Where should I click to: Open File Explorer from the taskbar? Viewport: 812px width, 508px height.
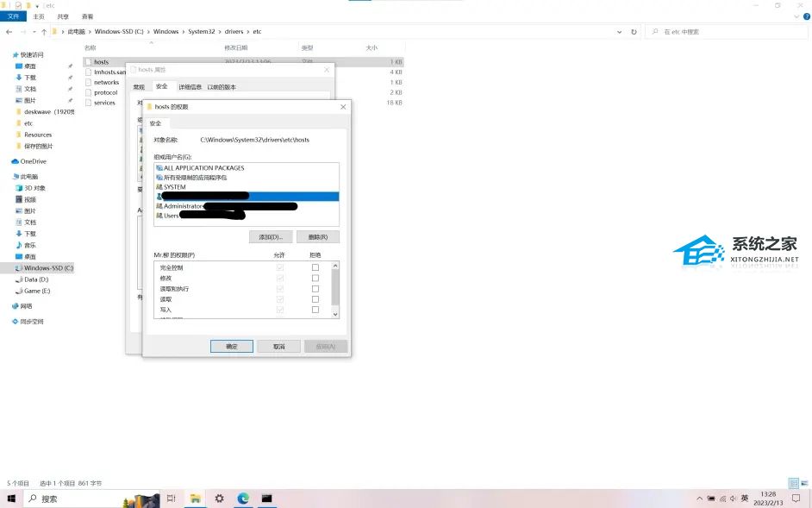tap(196, 499)
